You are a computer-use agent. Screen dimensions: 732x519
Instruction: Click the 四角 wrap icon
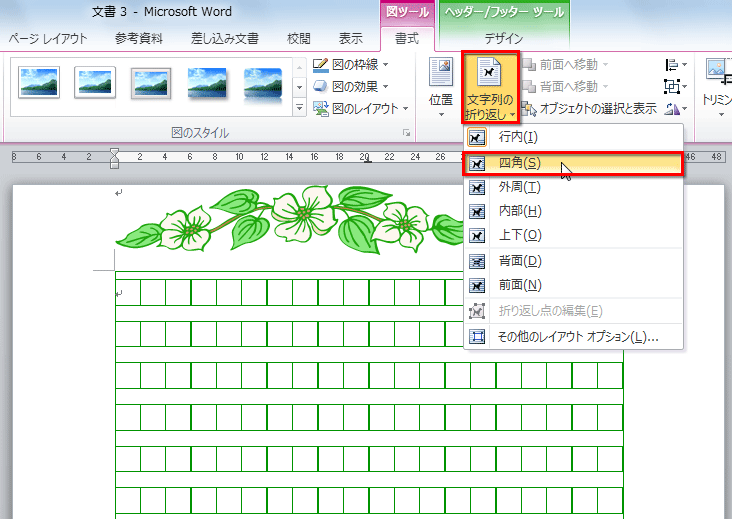click(x=477, y=164)
